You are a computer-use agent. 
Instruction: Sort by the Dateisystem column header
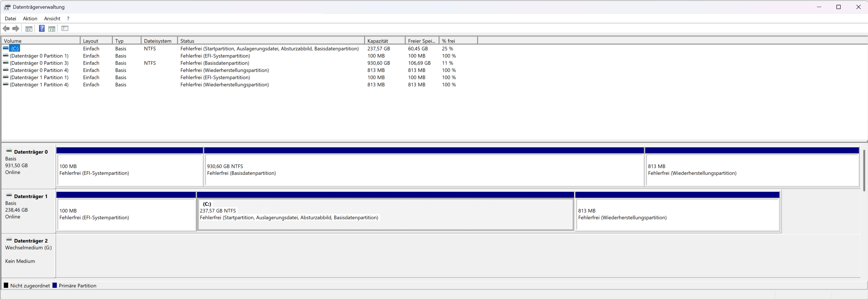[159, 41]
